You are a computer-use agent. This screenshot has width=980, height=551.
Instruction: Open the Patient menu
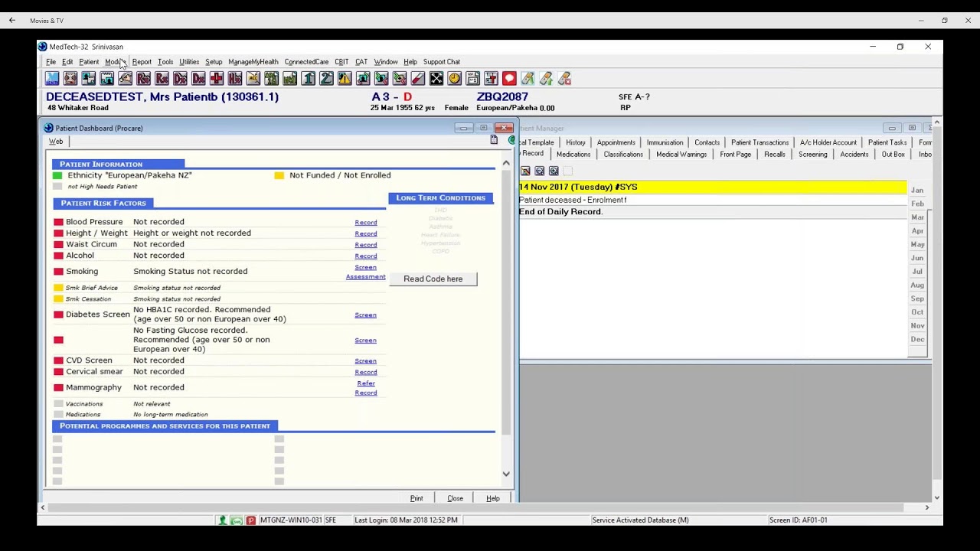click(89, 62)
